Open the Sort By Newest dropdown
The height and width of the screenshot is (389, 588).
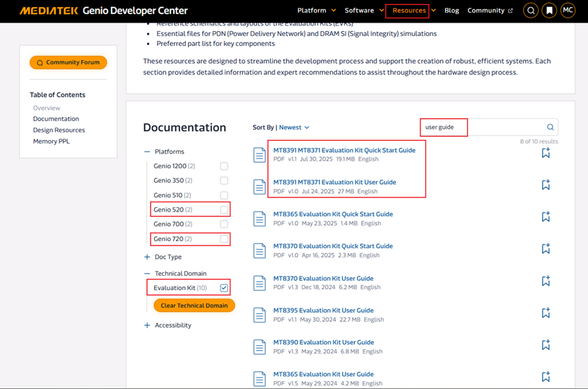pos(293,127)
